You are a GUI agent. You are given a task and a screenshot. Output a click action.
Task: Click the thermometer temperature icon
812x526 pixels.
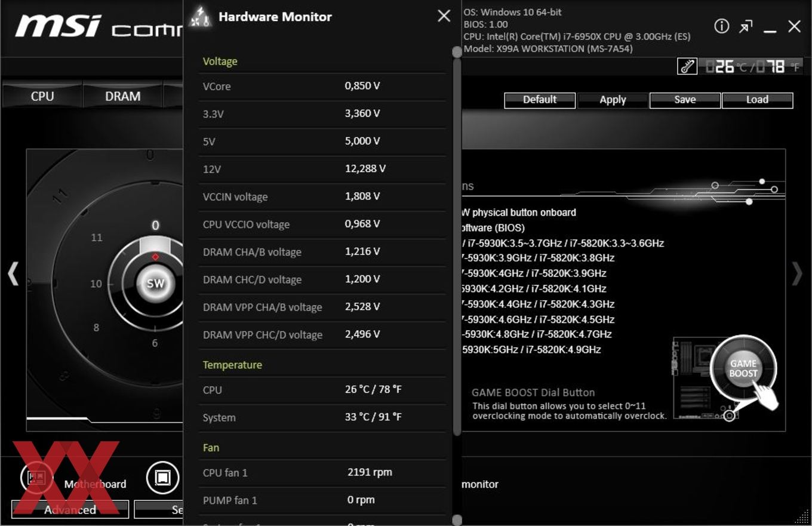687,66
